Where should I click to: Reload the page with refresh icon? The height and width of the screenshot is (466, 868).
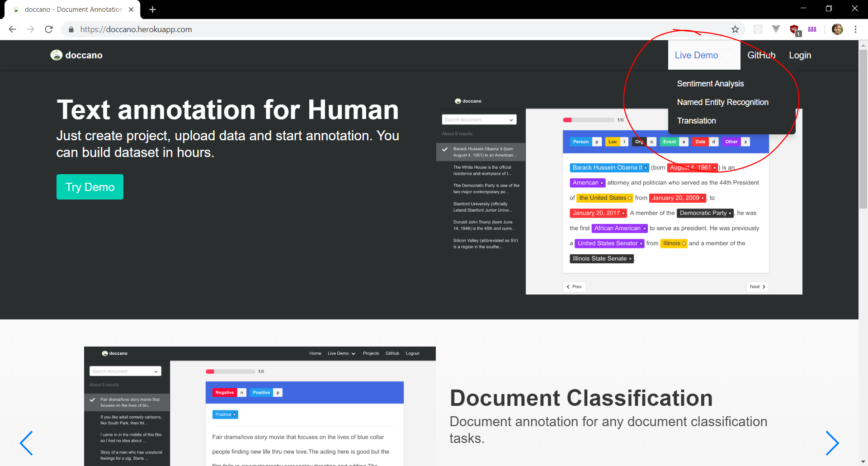49,29
